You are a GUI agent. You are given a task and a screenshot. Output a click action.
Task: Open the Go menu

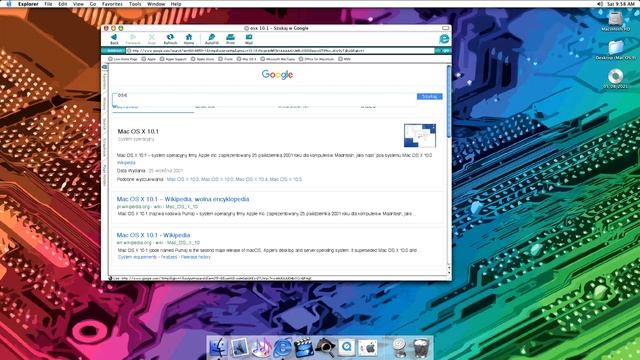pos(93,4)
